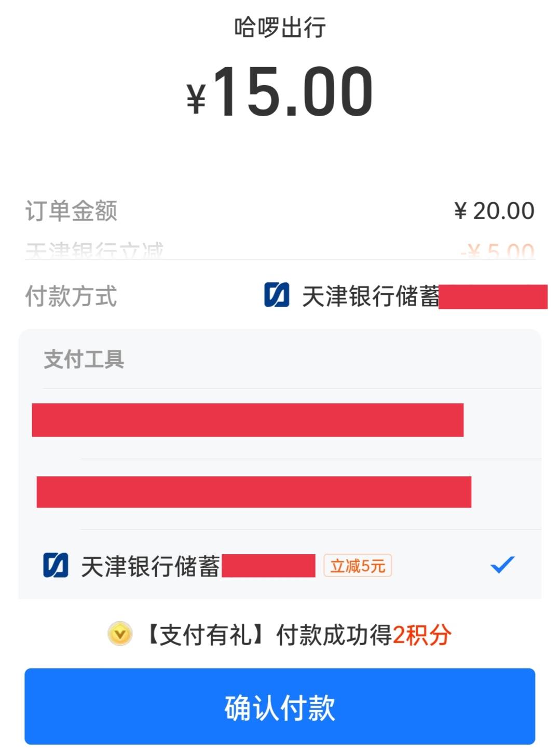The height and width of the screenshot is (753, 560).
Task: Click the 立减5元 discount badge
Action: click(358, 566)
